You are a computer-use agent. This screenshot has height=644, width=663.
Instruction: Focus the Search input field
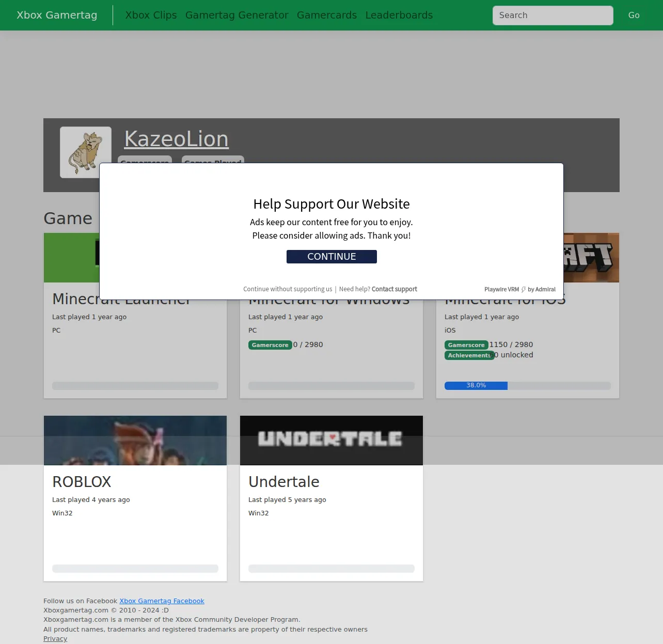pos(553,15)
